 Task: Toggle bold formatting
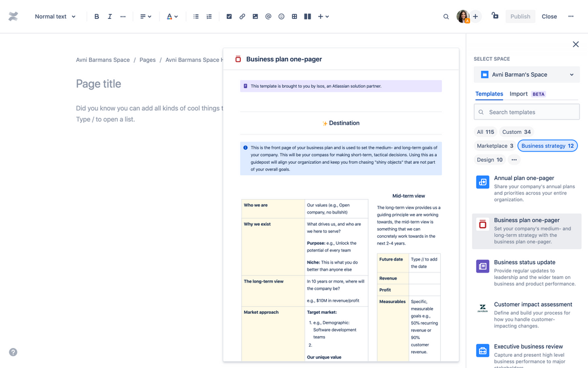pyautogui.click(x=97, y=17)
